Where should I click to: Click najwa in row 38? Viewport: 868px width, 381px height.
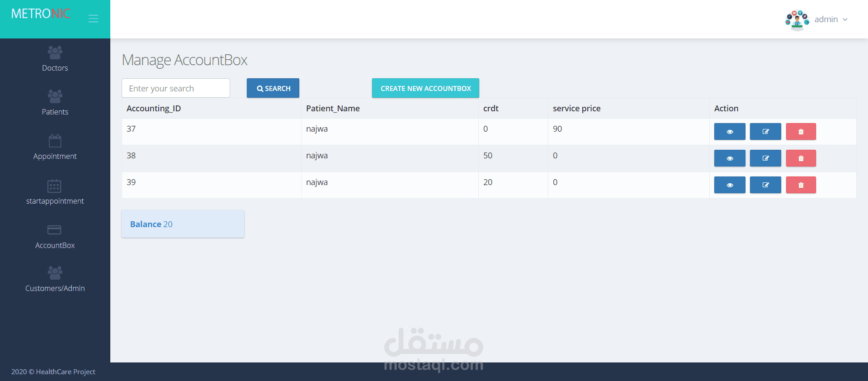(x=317, y=156)
